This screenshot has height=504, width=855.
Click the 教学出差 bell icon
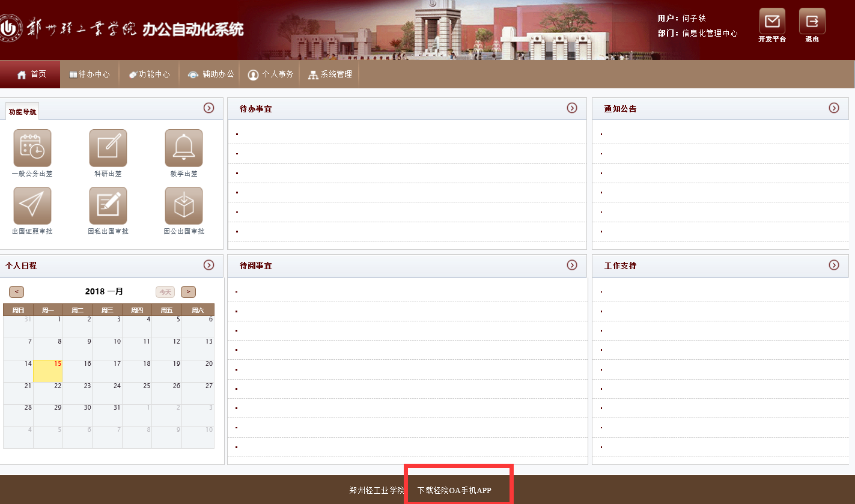(x=184, y=148)
